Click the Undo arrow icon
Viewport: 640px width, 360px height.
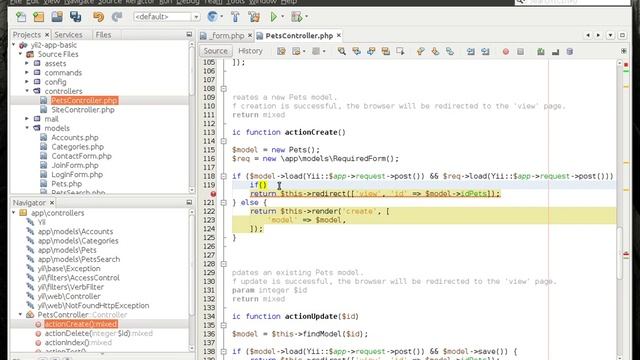(x=98, y=17)
